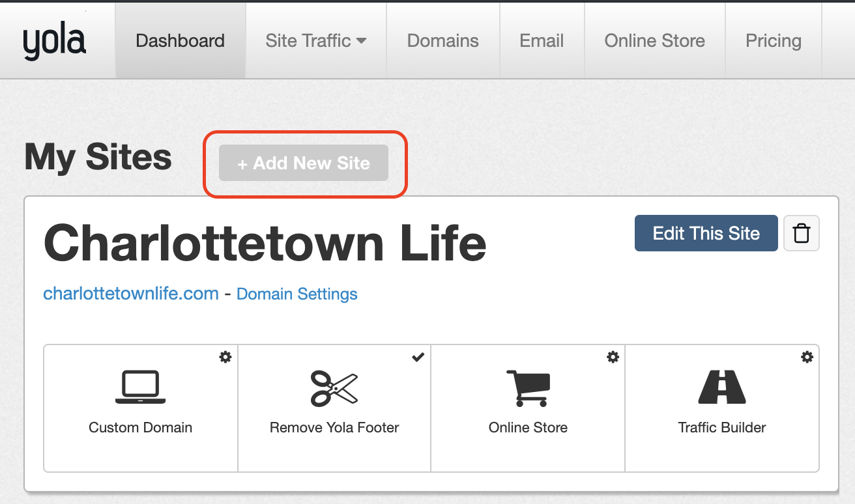Click the Add New Site button
The image size is (855, 504).
[304, 163]
